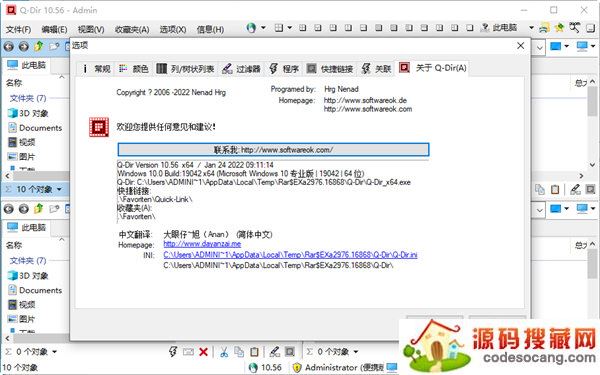Click the 此电脑 tab of the top pane
Viewport: 600px width, 375px height.
pos(26,65)
